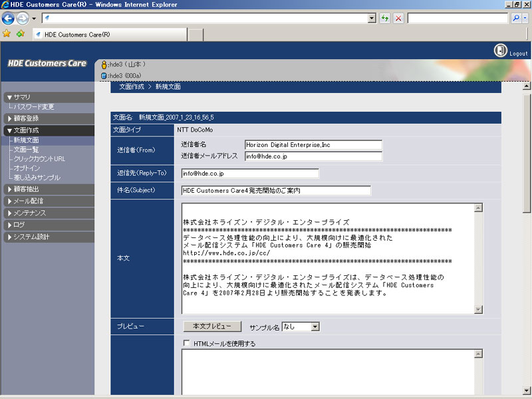The width and height of the screenshot is (532, 399).
Task: Select 新規文面 in the sidebar
Action: point(26,140)
